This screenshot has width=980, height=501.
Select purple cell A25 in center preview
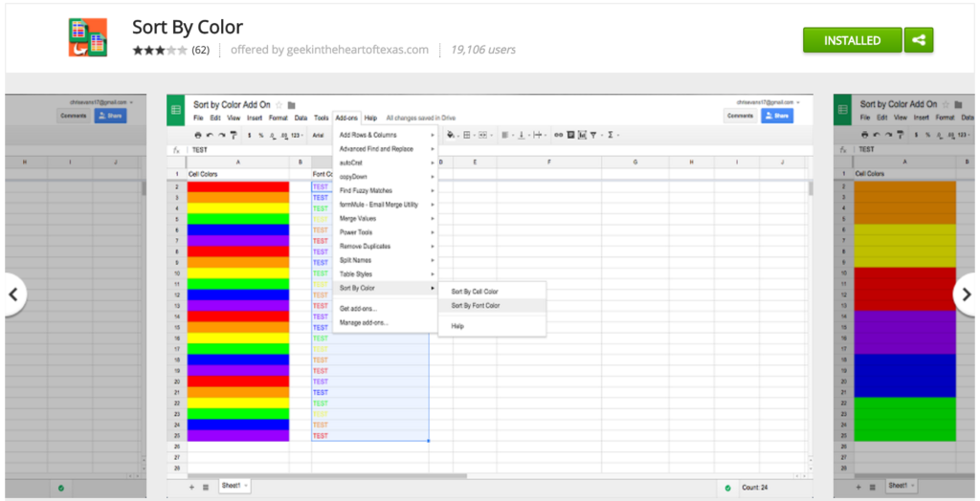point(238,435)
